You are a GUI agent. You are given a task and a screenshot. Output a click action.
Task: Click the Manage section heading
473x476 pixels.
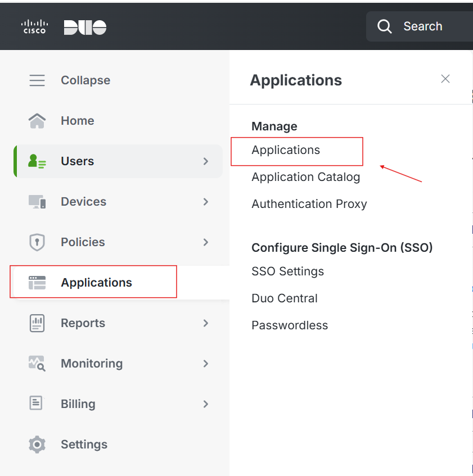[x=274, y=126]
